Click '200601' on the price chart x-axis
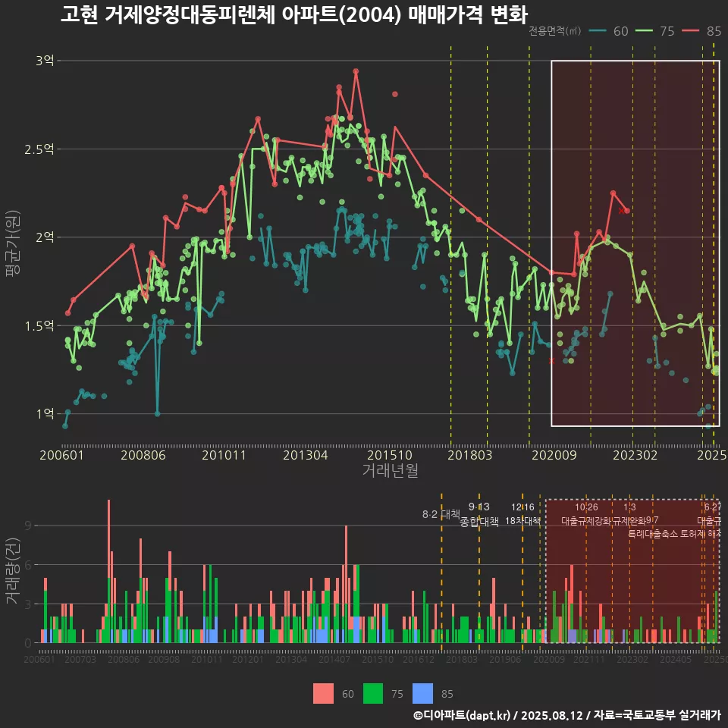The height and width of the screenshot is (728, 728). click(x=61, y=455)
